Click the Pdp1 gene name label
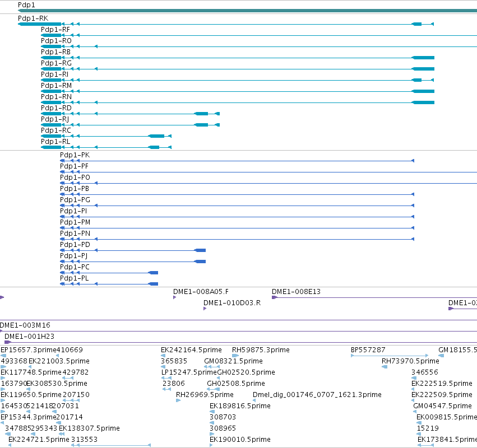The width and height of the screenshot is (477, 448). tap(26, 5)
